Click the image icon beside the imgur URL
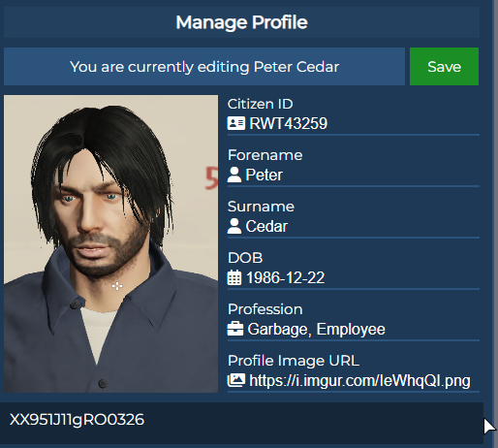 point(236,380)
